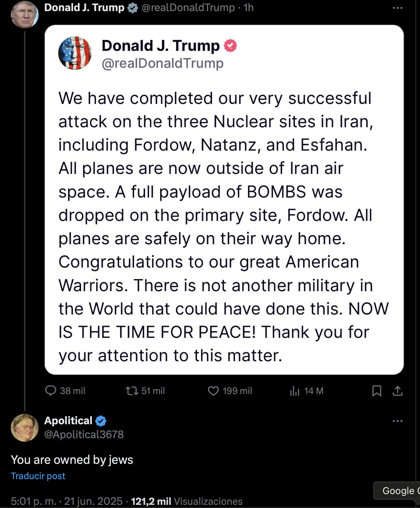Click the Apolitical profile avatar
420x508 pixels.
coord(25,428)
